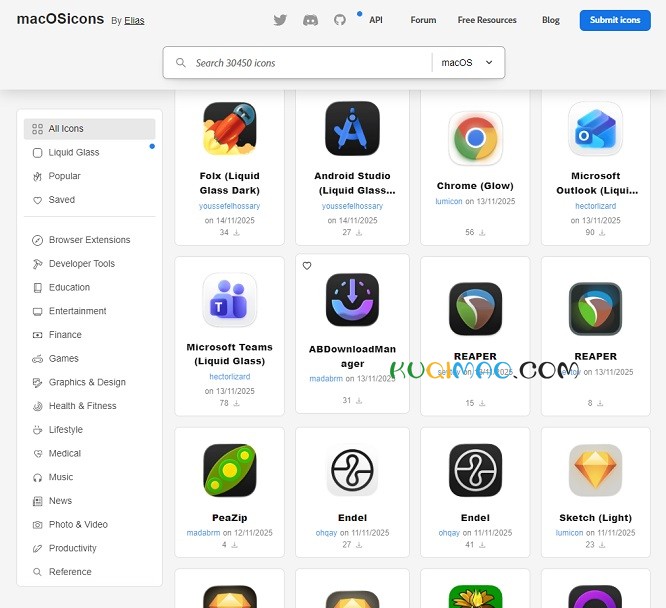Viewport: 666px width, 608px height.
Task: Filter by Health & Fitness category
Action: 90,406
